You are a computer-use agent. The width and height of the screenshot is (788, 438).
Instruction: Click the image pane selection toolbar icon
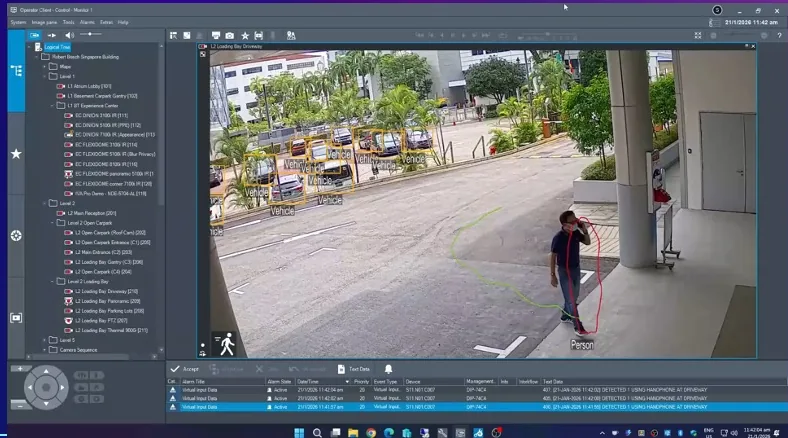tap(173, 35)
